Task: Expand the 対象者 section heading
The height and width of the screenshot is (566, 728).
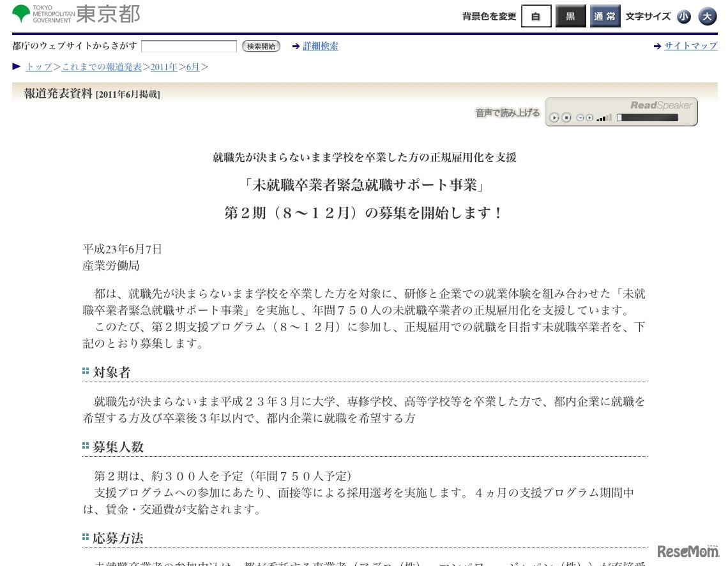Action: 112,372
